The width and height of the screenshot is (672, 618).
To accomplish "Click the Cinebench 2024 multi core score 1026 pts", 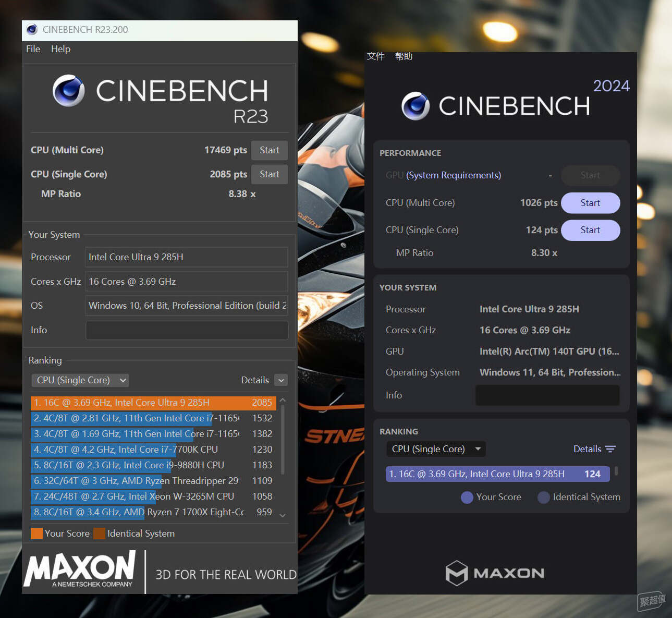I will 539,203.
